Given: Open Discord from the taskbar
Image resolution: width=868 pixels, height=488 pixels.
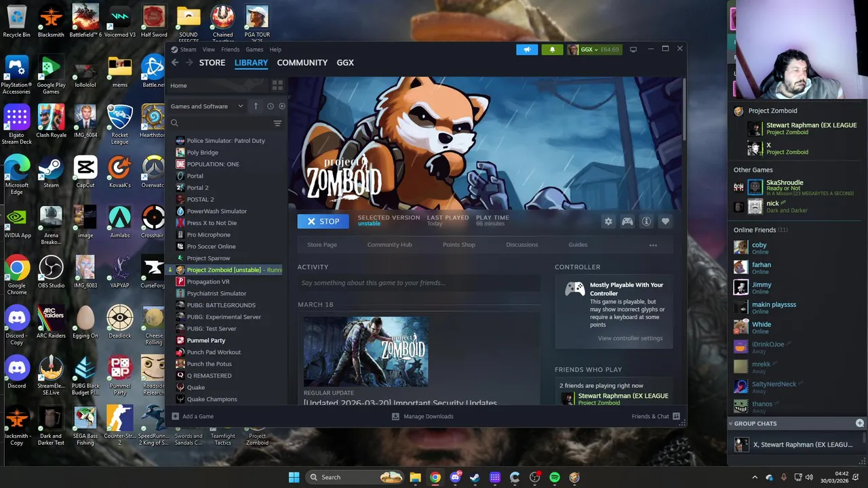Looking at the screenshot, I should tap(455, 477).
